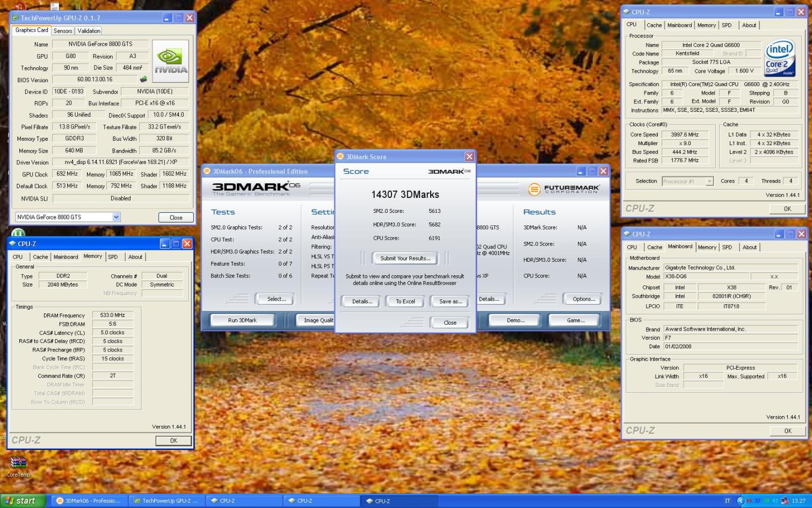The image size is (812, 508).
Task: Click the NVIDIA logo in GPU-Z
Action: [171, 61]
